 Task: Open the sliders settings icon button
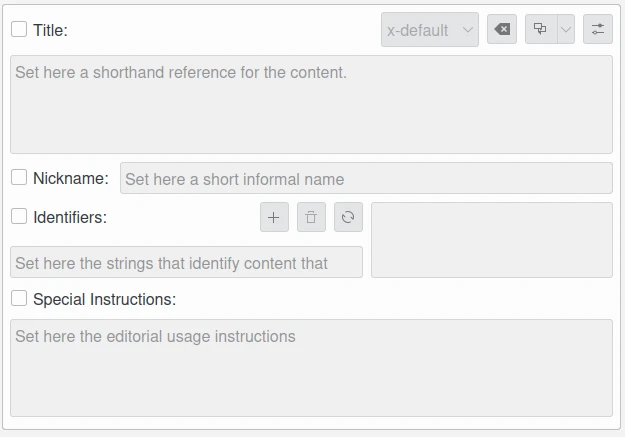coord(597,29)
